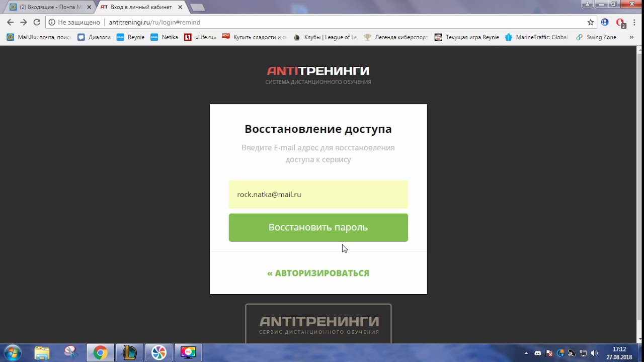644x362 pixels.
Task: Go back with the browser back arrow
Action: pos(10,22)
